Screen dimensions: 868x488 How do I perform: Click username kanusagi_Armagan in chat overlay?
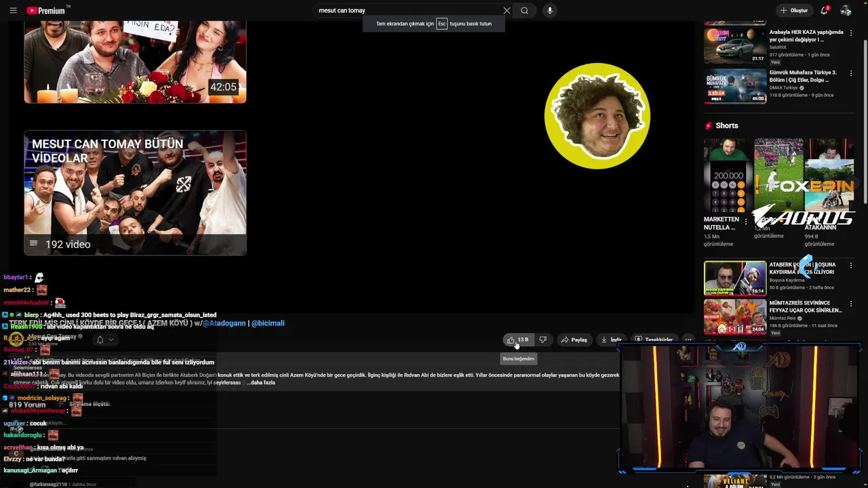pos(31,470)
